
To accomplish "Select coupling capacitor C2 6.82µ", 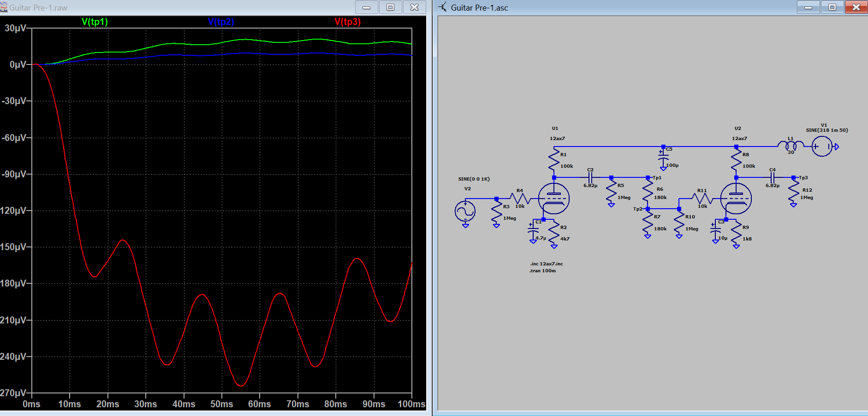I will click(x=590, y=177).
